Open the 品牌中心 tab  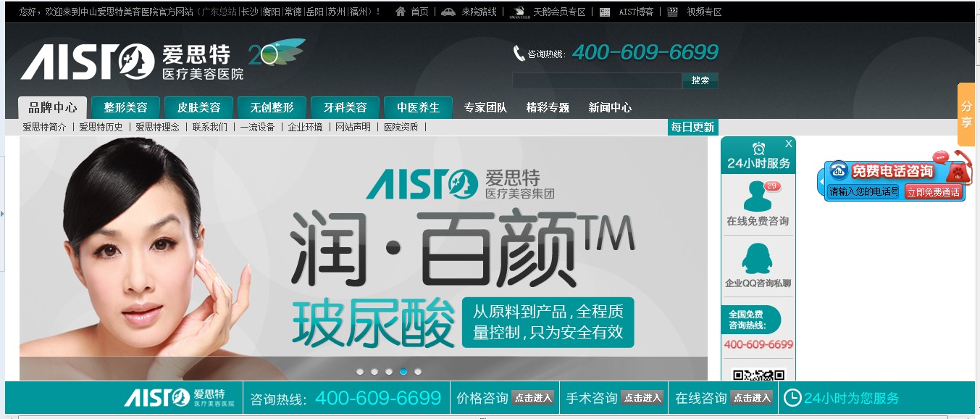pos(52,107)
